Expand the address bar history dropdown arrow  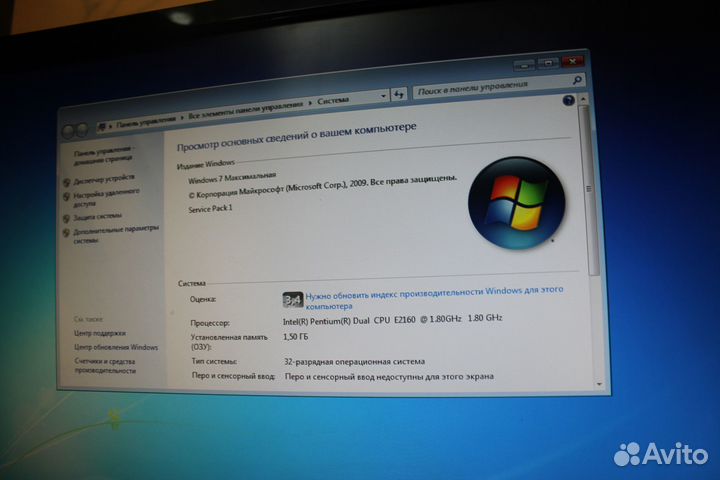tap(383, 96)
